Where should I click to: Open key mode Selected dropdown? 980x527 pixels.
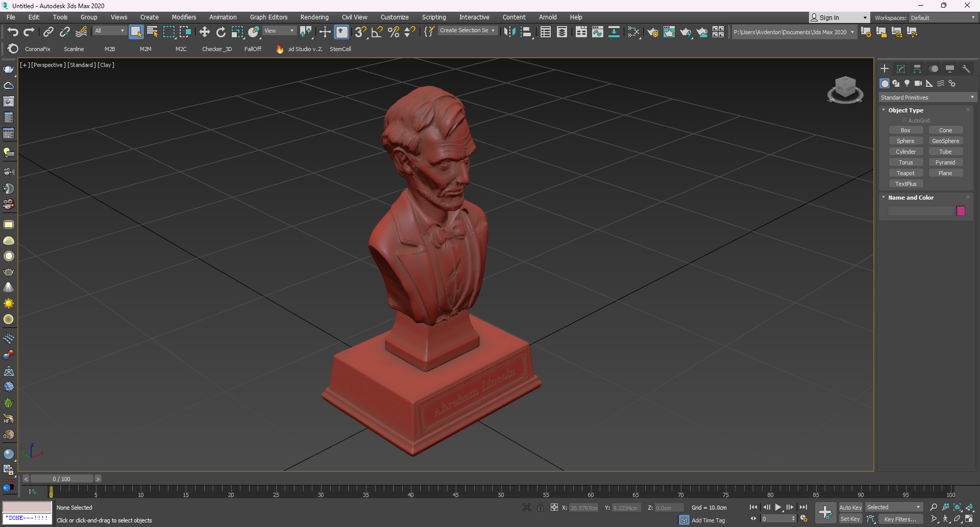coord(894,507)
